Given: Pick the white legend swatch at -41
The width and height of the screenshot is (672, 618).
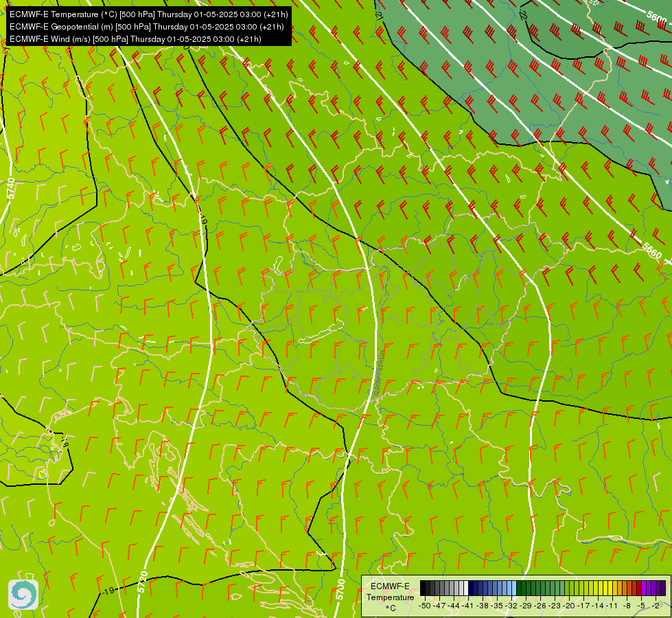Looking at the screenshot, I should [466, 588].
